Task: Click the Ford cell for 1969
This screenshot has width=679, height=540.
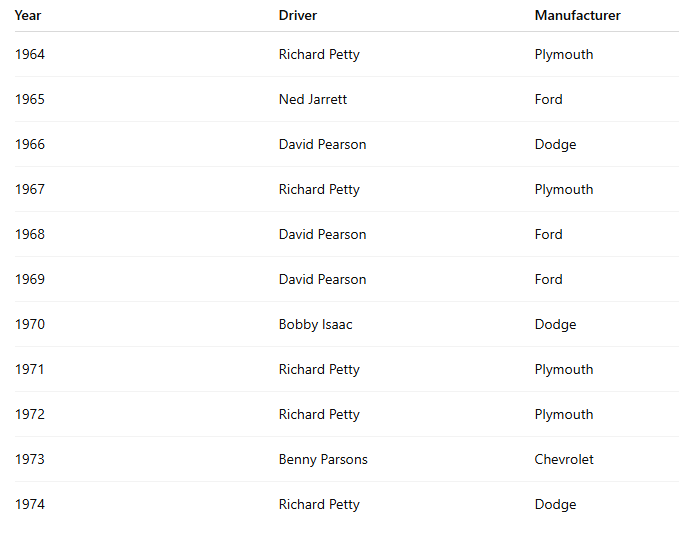Action: 549,280
